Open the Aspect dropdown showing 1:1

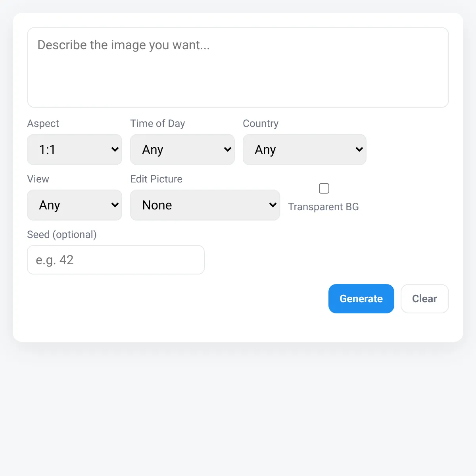coord(75,150)
